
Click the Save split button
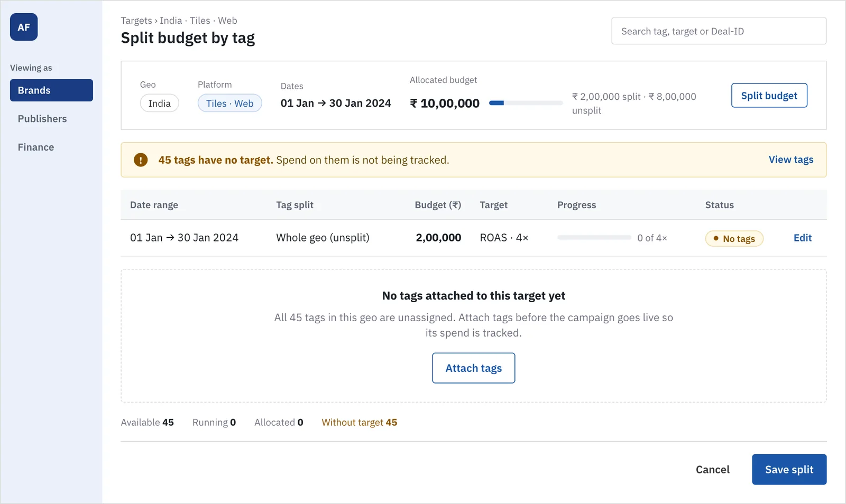click(789, 470)
